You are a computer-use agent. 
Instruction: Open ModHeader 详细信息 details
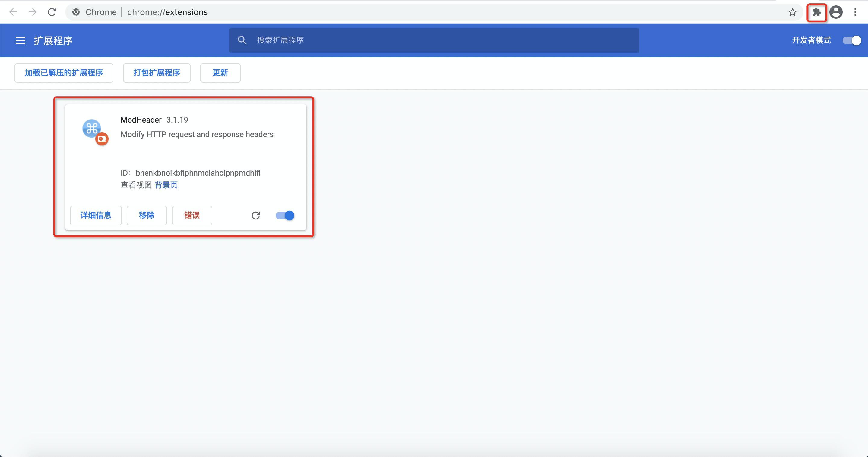click(x=96, y=216)
